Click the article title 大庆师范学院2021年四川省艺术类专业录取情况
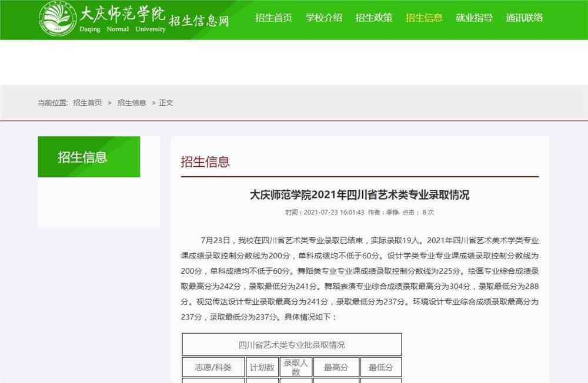Image resolution: width=588 pixels, height=383 pixels. [x=360, y=195]
